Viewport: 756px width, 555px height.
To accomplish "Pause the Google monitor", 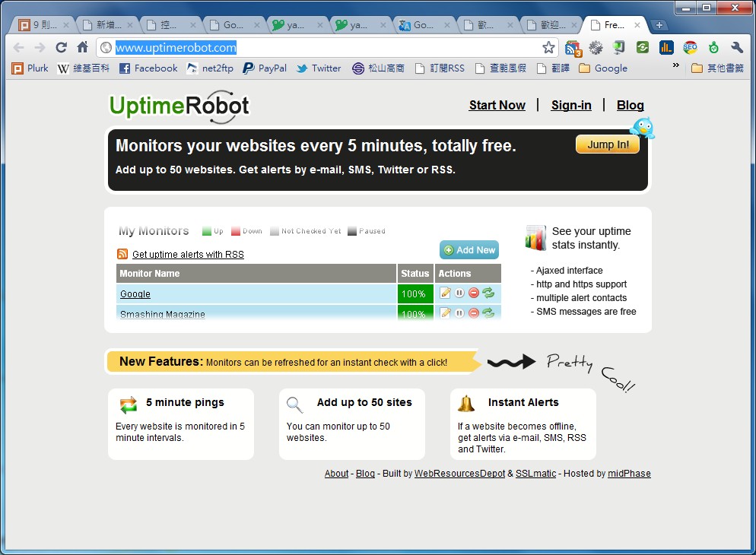I will 459,293.
